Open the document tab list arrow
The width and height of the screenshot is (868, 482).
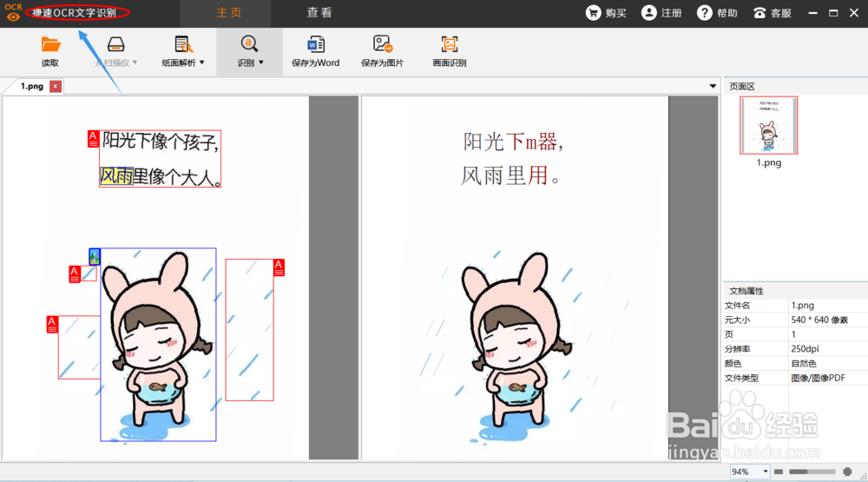(x=713, y=86)
